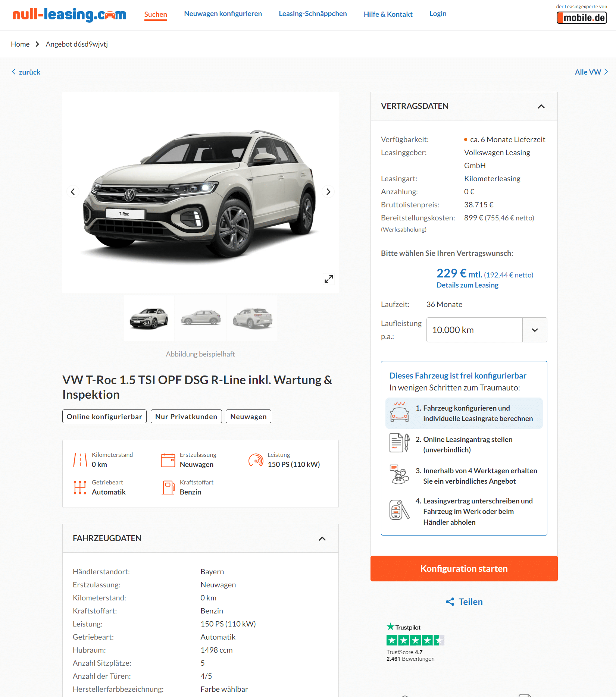Show previous car image arrow
This screenshot has height=697, width=616.
(73, 192)
